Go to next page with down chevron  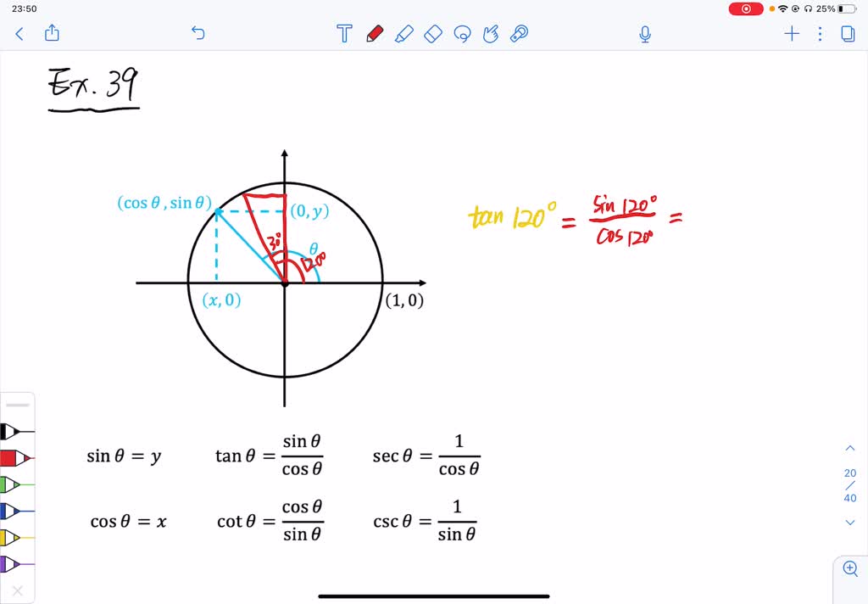[849, 523]
